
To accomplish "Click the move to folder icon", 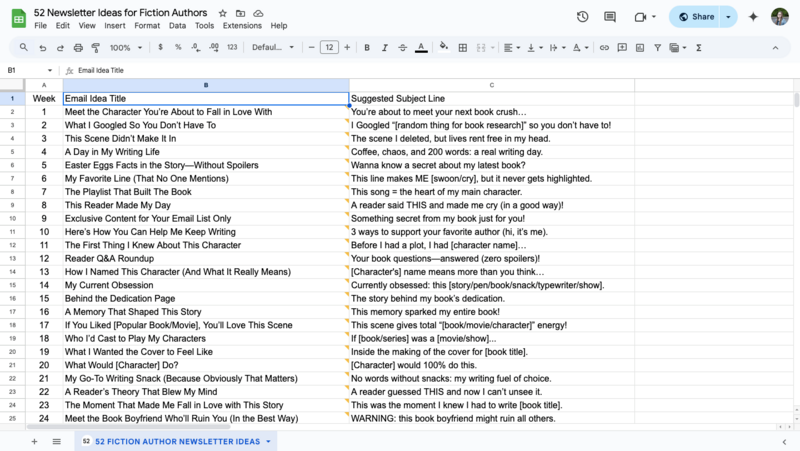I will [240, 13].
